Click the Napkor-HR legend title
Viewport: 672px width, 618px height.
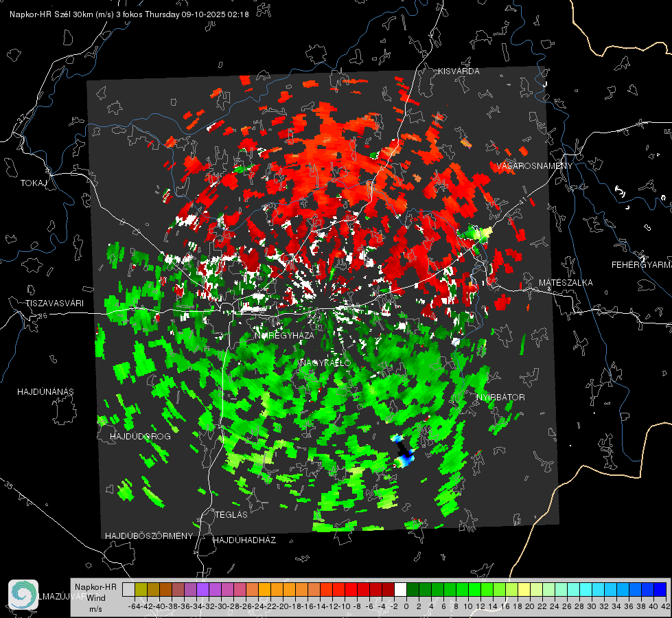tap(95, 587)
